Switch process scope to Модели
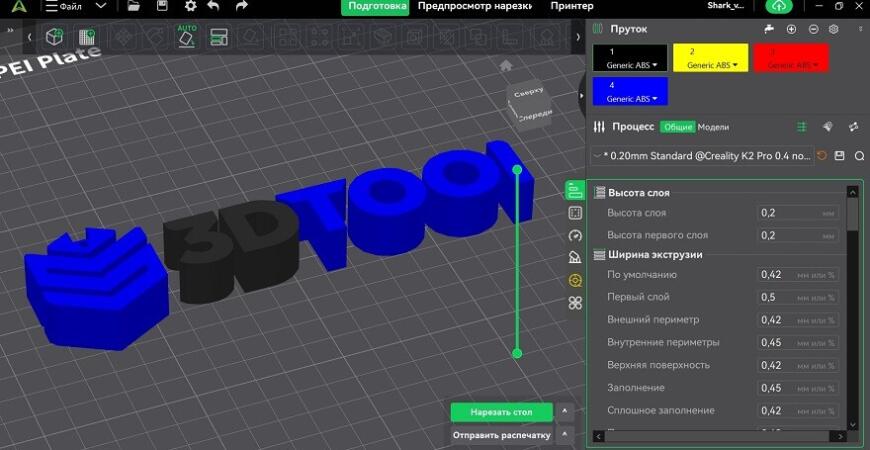 click(x=713, y=127)
